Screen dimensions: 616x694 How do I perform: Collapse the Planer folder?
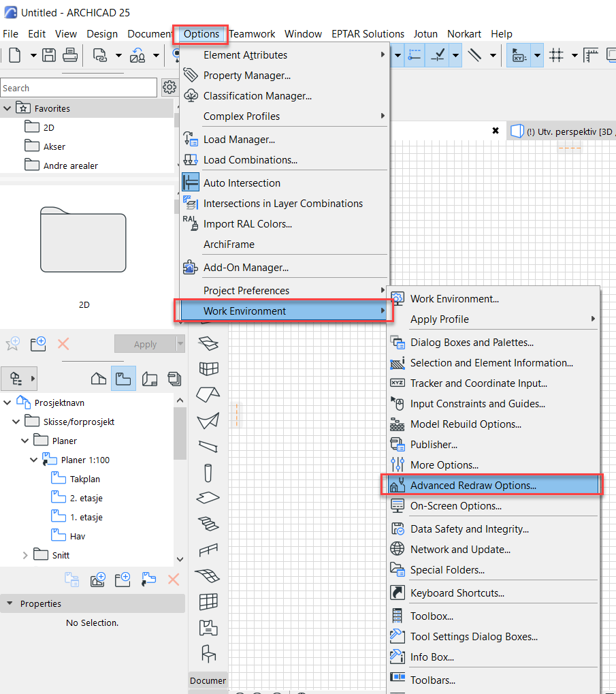(25, 441)
